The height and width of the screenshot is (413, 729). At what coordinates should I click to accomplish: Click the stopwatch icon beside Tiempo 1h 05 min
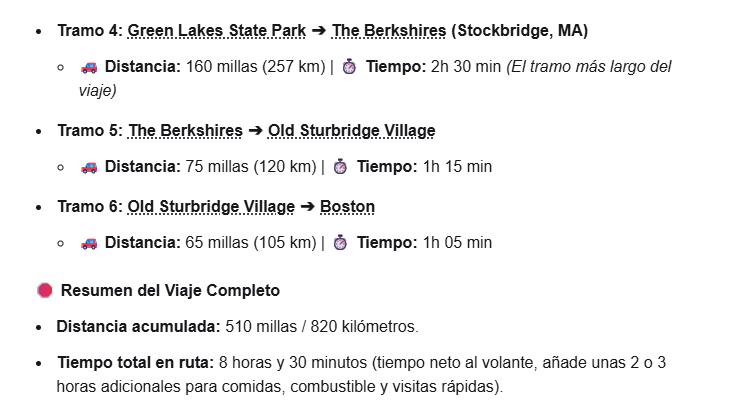click(340, 243)
